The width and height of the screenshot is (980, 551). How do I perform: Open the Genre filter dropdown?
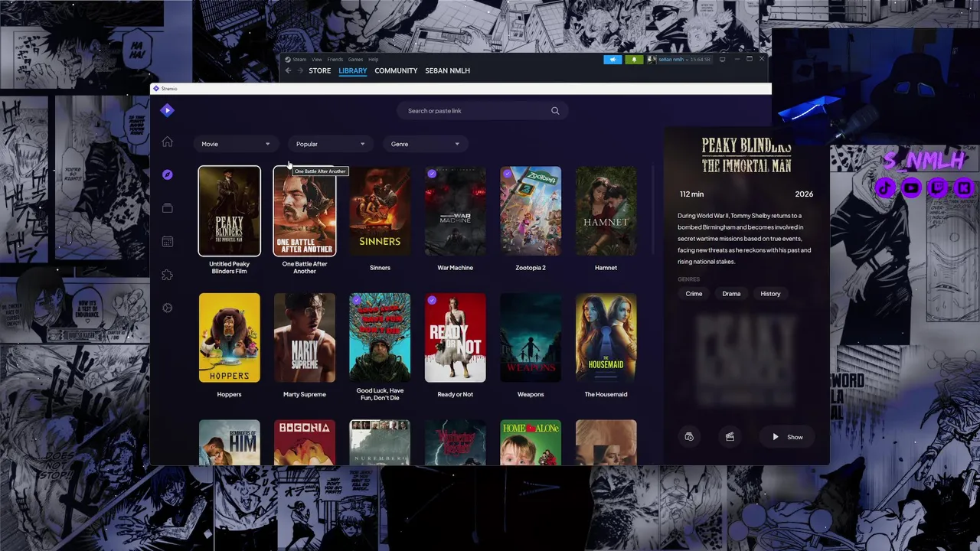[425, 144]
